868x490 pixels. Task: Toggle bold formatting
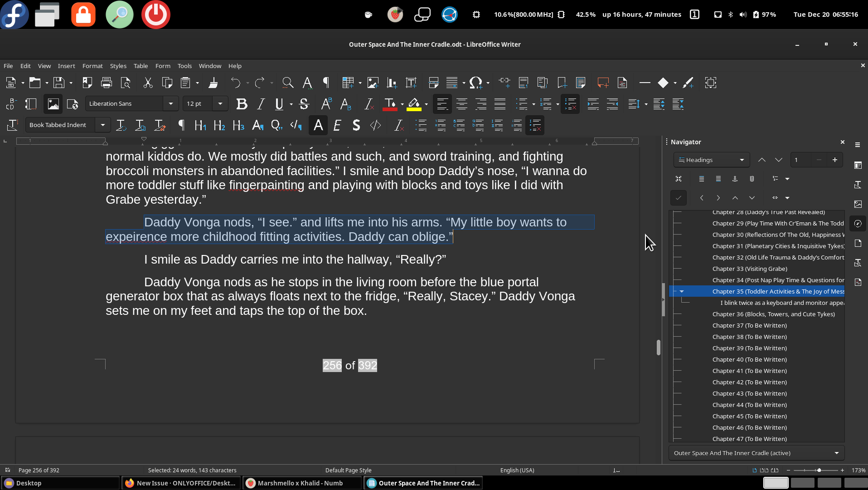242,104
